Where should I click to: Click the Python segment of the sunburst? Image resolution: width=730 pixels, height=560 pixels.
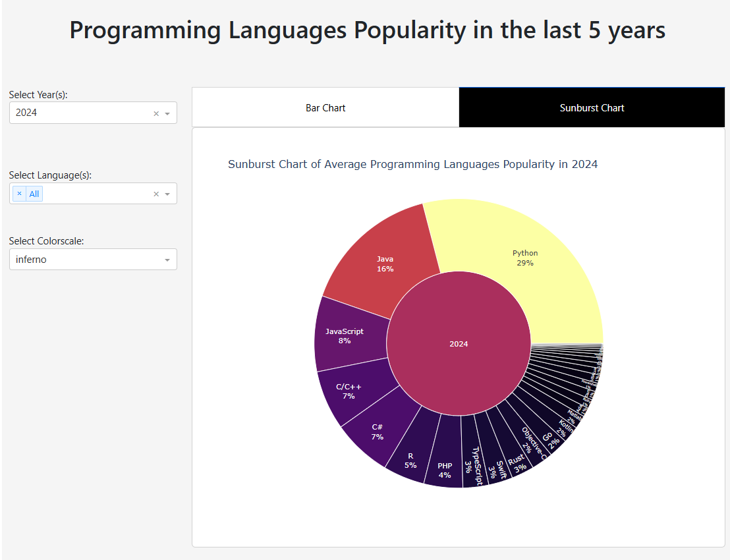525,258
